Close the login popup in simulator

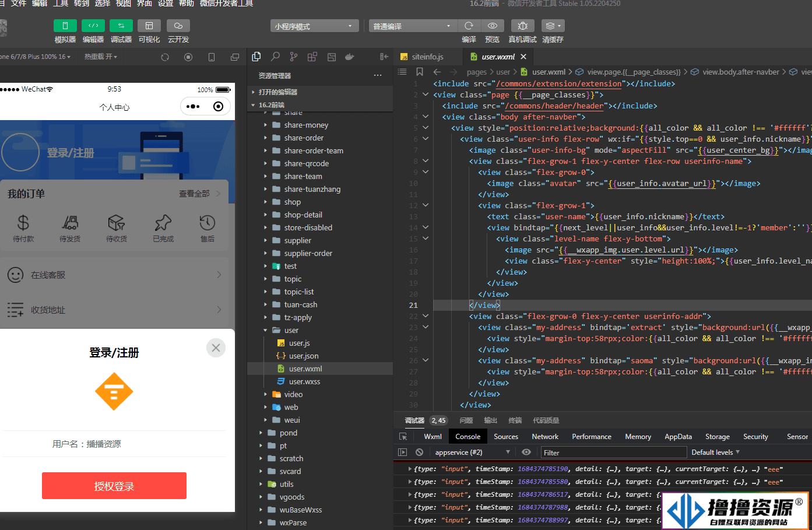[x=216, y=348]
